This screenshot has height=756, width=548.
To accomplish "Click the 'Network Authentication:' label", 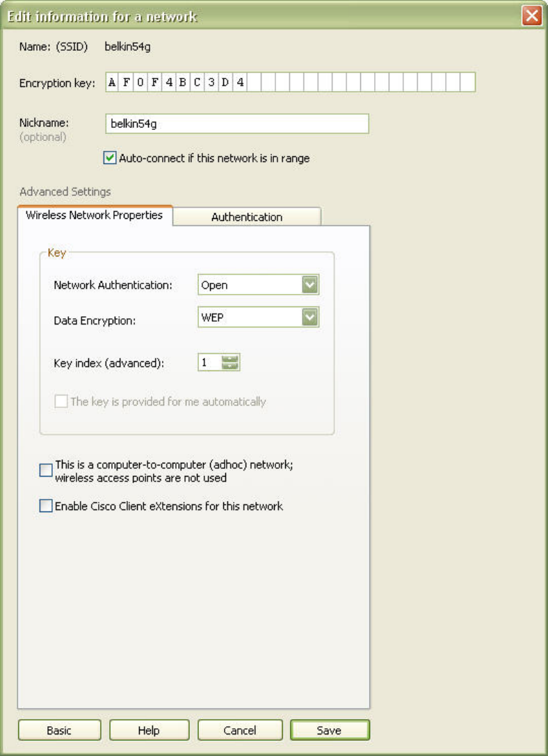I will coord(113,285).
